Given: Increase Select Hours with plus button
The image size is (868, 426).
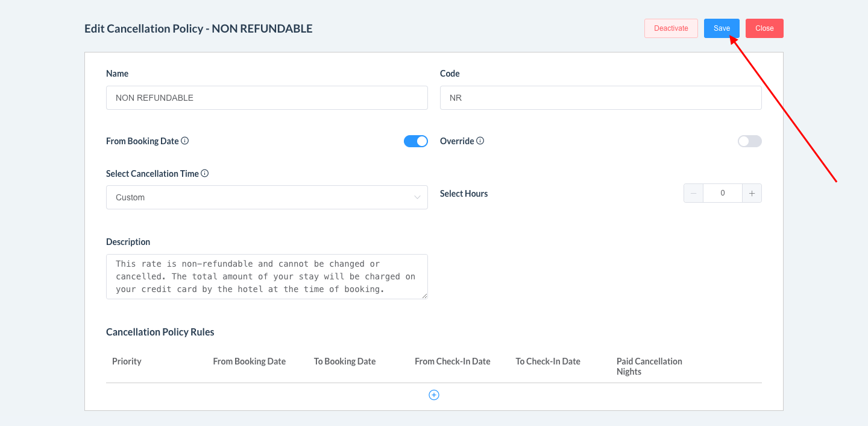Looking at the screenshot, I should (x=752, y=194).
